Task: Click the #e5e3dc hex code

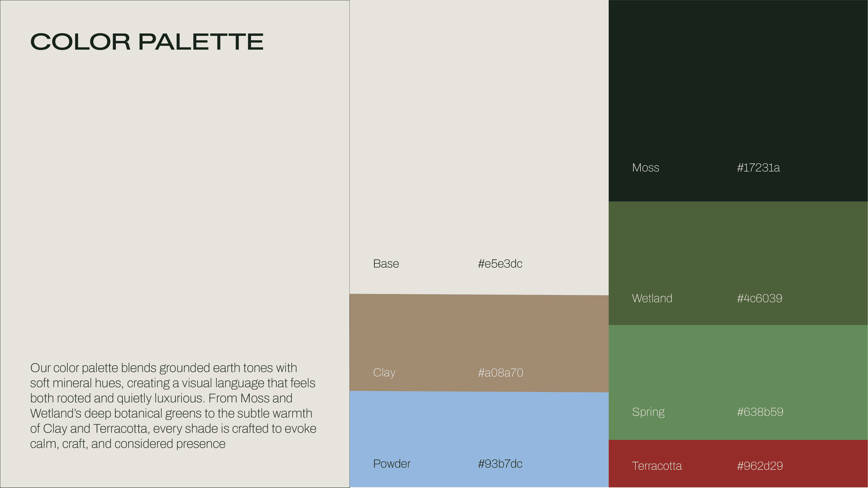Action: [x=500, y=264]
